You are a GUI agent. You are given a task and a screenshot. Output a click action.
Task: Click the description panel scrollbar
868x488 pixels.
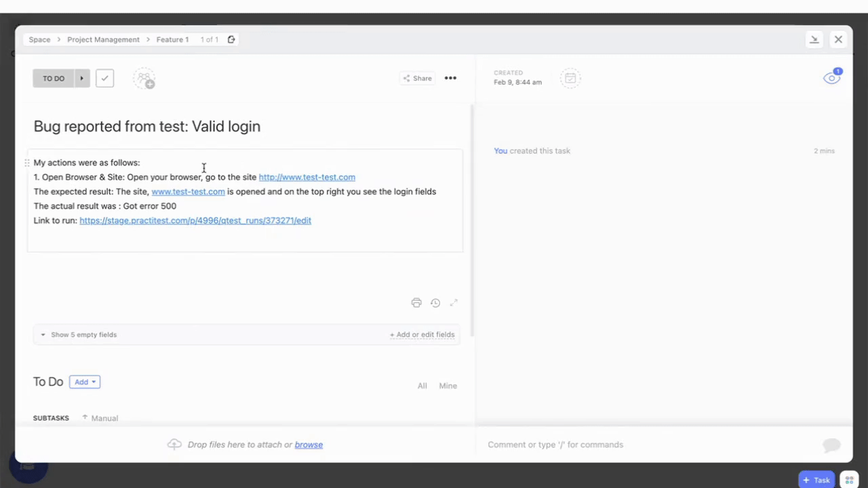click(472, 220)
